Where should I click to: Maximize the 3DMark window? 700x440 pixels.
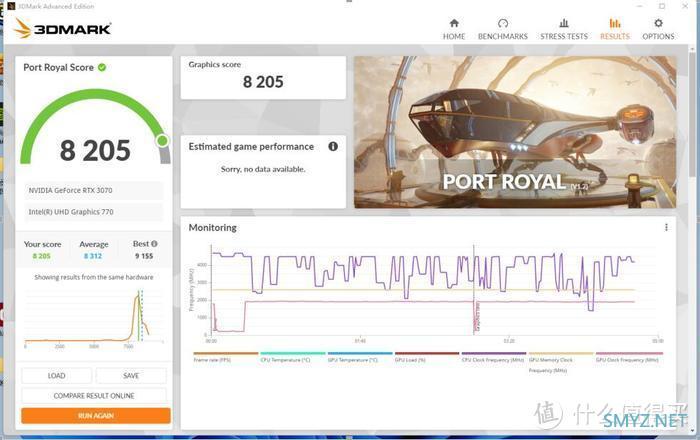[x=662, y=6]
